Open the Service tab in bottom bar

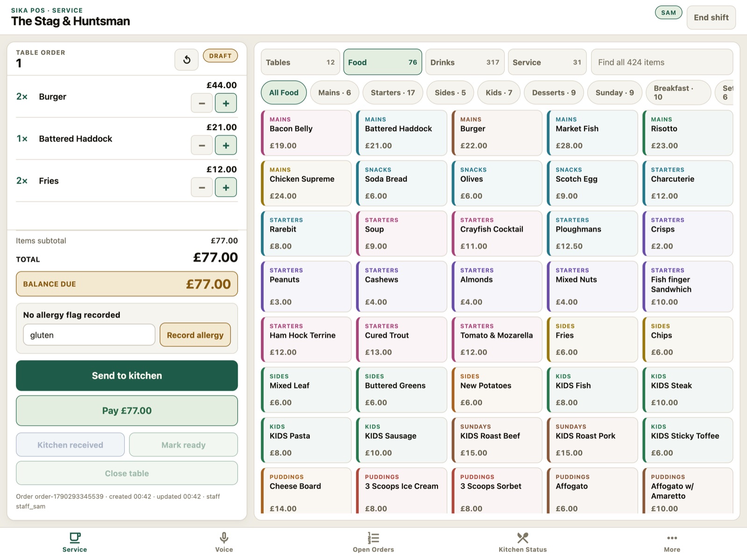click(x=75, y=543)
